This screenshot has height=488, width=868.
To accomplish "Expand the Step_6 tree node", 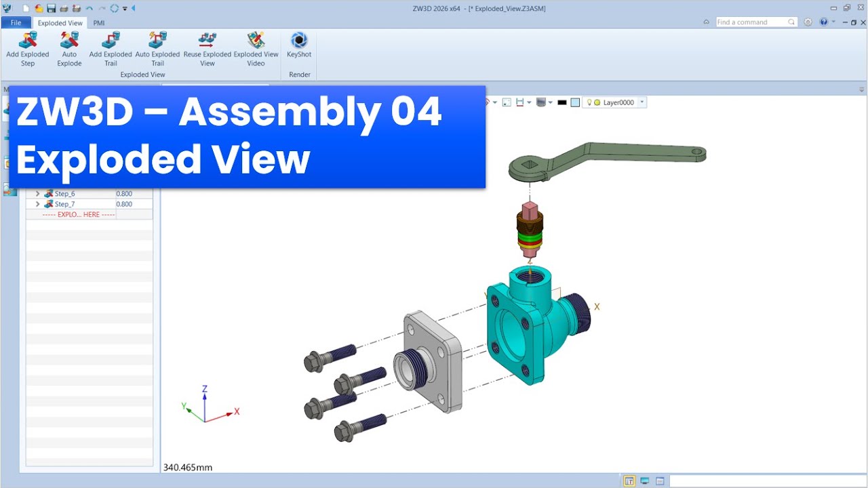I will click(37, 194).
